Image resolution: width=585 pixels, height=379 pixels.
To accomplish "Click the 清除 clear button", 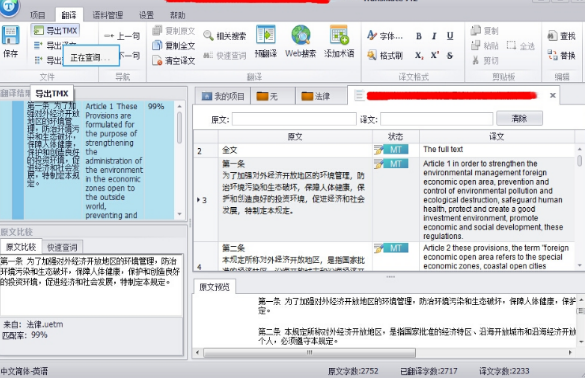I will 519,119.
